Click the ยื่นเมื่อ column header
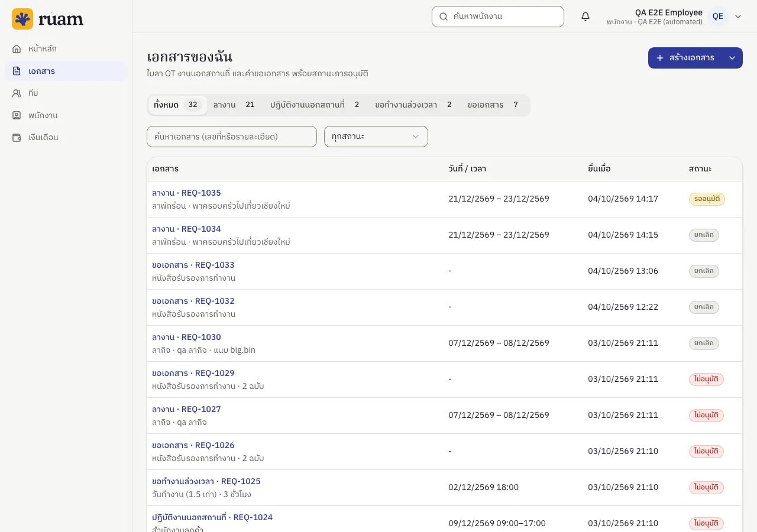Viewport: 757px width, 532px height. [x=599, y=169]
